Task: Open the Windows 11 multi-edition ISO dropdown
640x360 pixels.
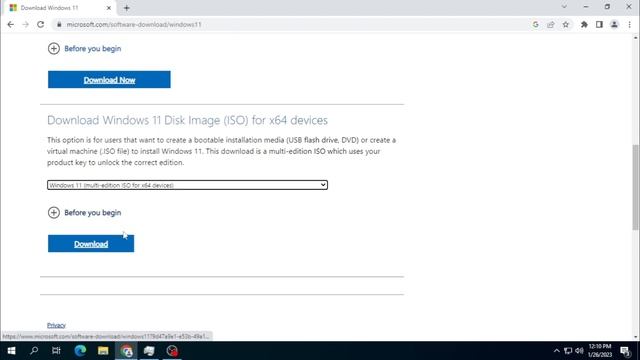Action: pyautogui.click(x=187, y=185)
